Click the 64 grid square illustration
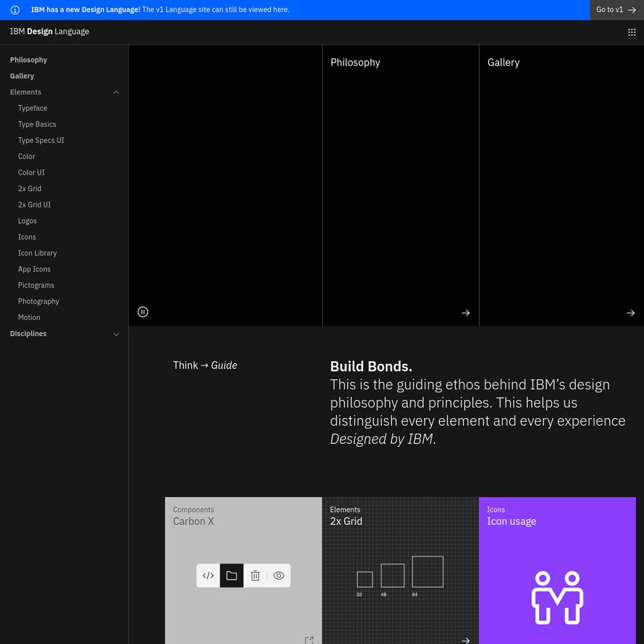The width and height of the screenshot is (644, 644). click(428, 572)
